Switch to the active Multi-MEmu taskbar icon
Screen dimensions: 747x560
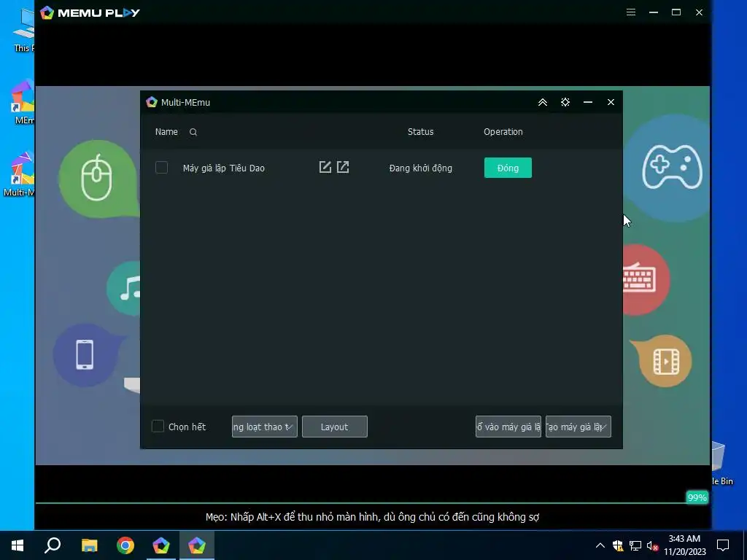197,545
